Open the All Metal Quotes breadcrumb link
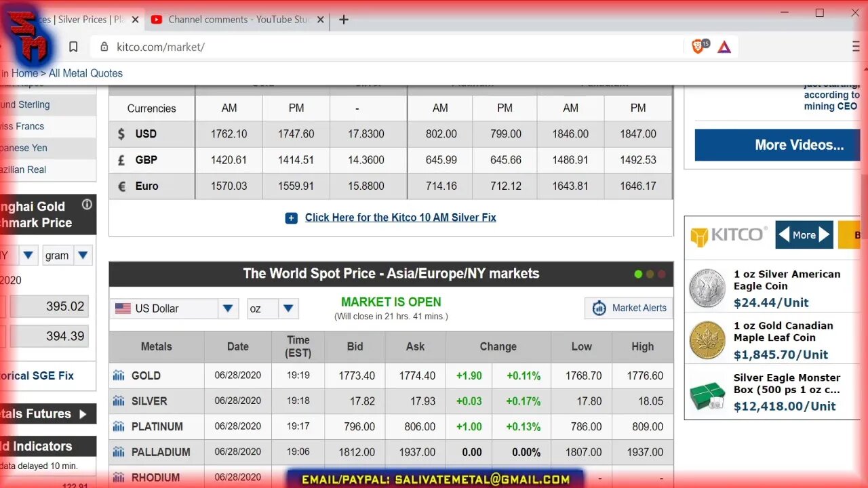The image size is (868, 488). 85,73
